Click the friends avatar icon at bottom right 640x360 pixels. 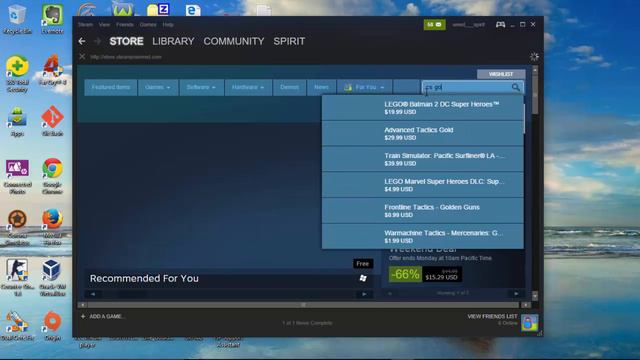coord(529,323)
